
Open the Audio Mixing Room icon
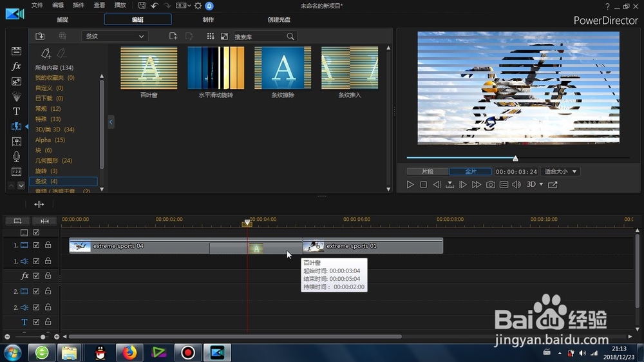[x=17, y=142]
